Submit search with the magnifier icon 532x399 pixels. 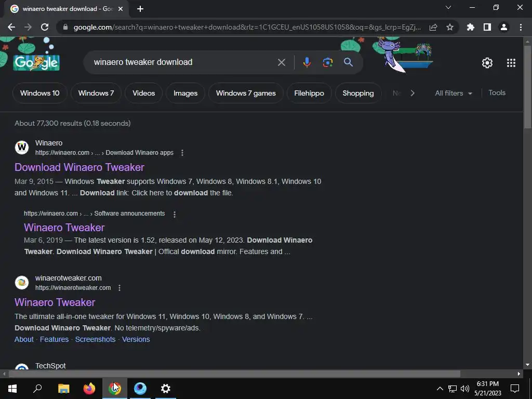pos(348,62)
